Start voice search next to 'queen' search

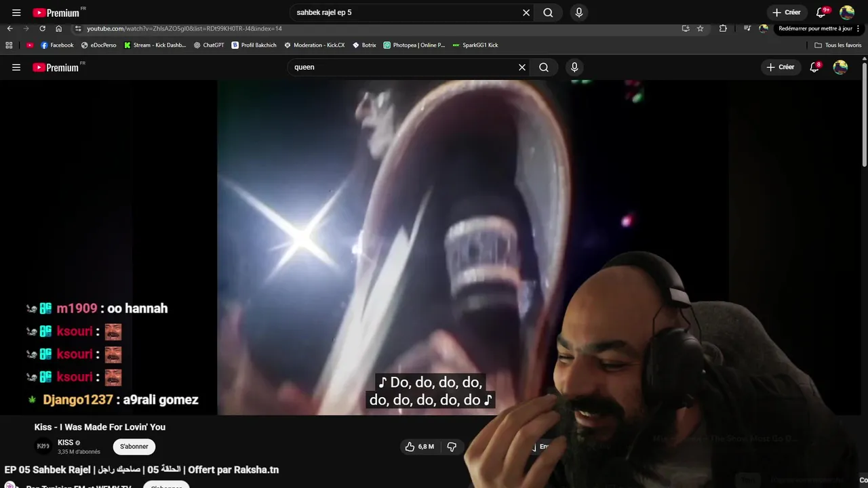(x=574, y=67)
